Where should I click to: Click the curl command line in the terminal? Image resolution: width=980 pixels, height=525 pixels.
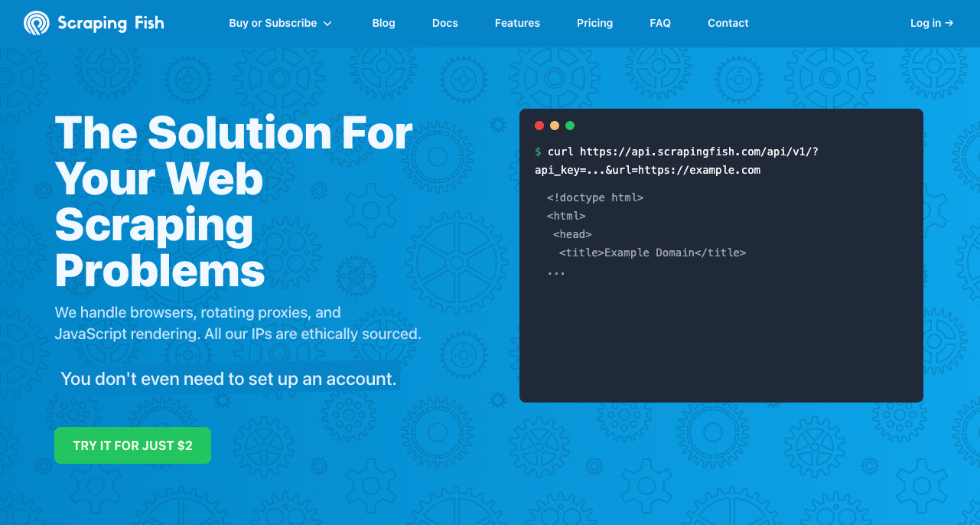click(x=683, y=152)
